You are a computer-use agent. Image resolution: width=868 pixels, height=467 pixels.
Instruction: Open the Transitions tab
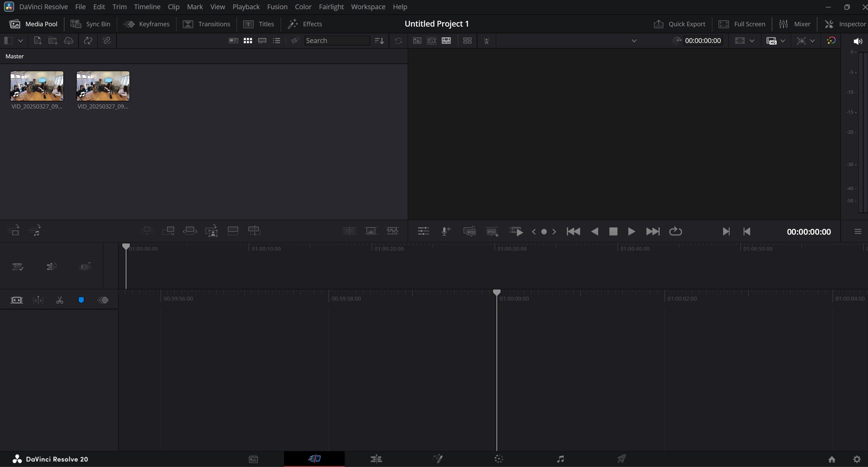point(207,24)
